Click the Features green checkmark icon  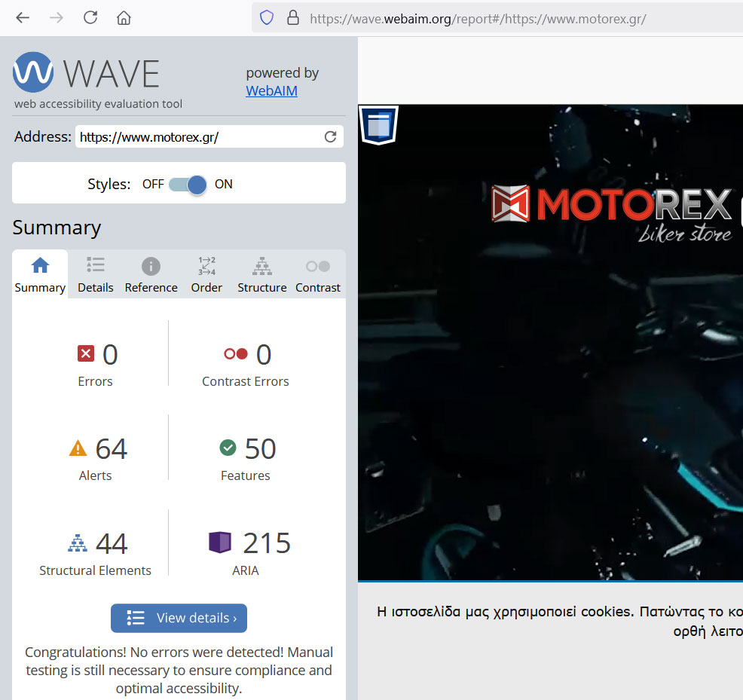tap(228, 448)
